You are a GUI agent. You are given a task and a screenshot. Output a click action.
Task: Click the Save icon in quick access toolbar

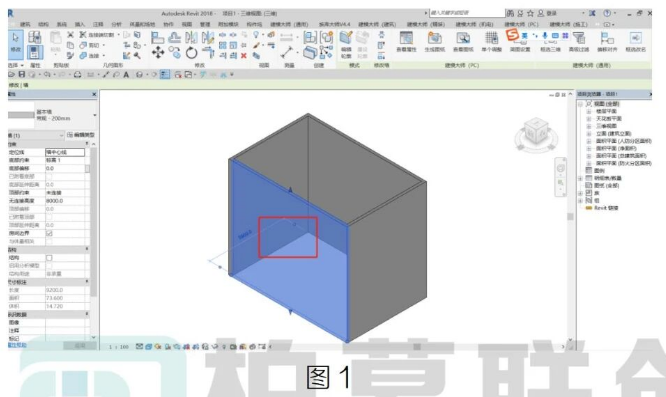[21, 75]
